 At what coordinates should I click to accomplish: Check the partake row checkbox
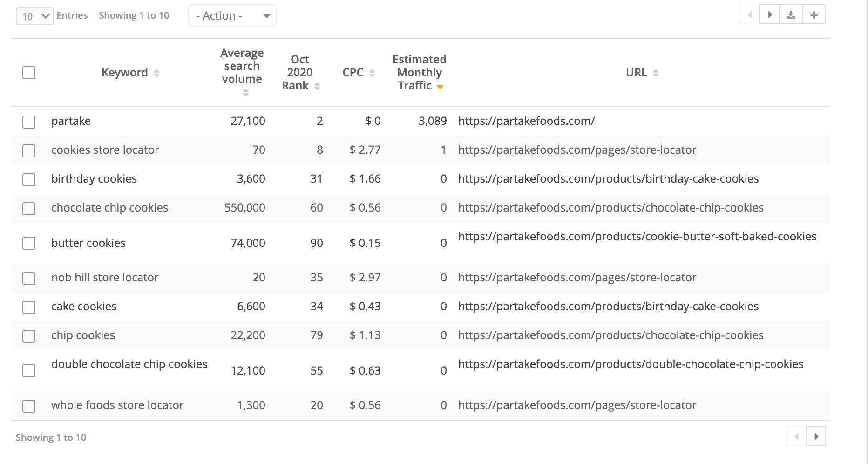29,122
